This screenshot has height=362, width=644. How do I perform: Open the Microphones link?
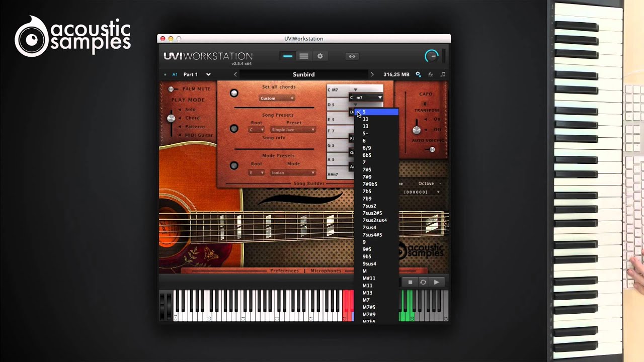[326, 270]
